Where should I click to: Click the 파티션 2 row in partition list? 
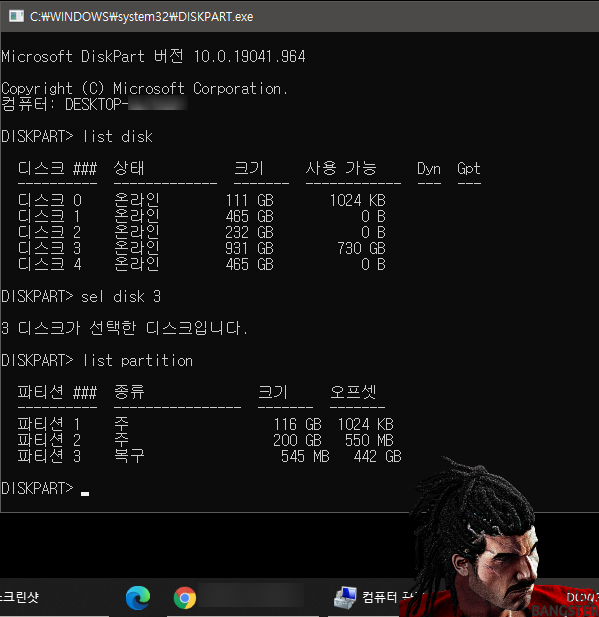[x=205, y=440]
